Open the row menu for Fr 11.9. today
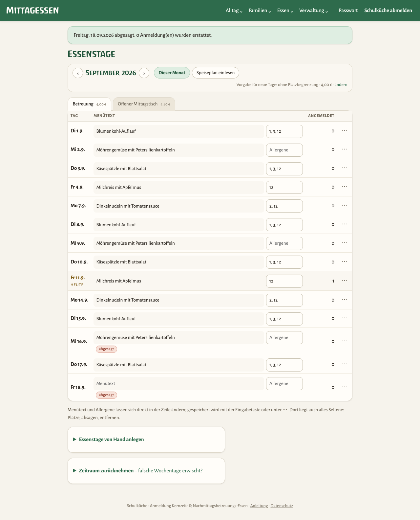Viewport: 420px width, 520px height. 345,281
